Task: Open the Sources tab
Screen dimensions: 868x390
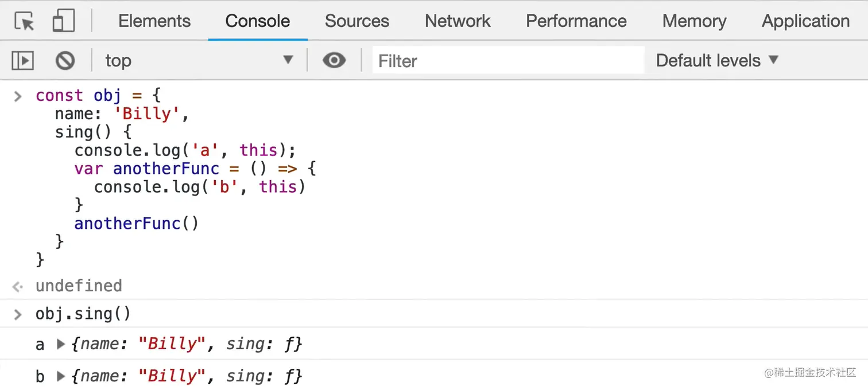Action: point(356,21)
